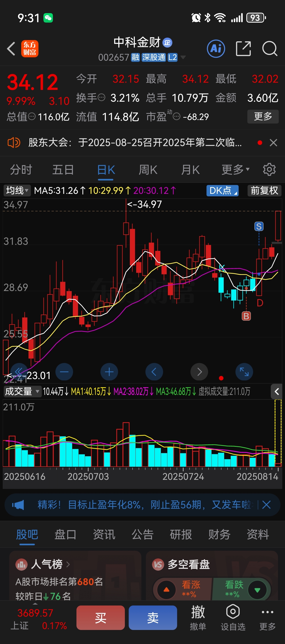Tap the red 买 buy button

tap(100, 618)
